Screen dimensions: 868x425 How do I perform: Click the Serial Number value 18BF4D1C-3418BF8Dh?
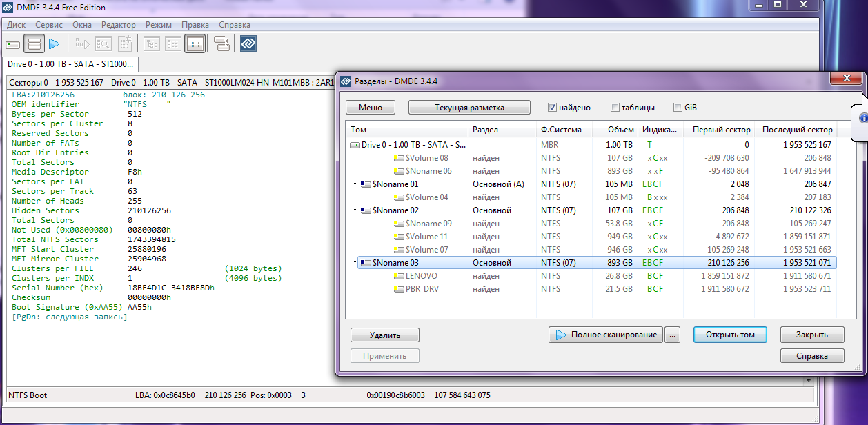click(x=171, y=288)
